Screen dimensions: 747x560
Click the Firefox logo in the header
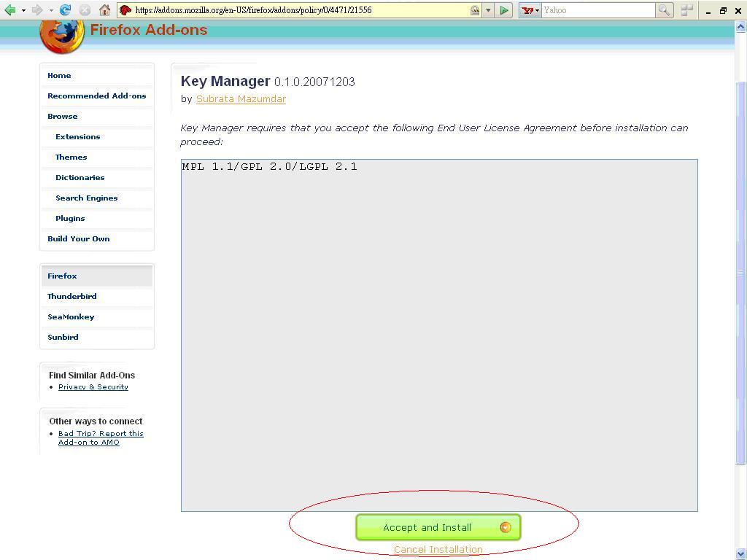point(62,37)
